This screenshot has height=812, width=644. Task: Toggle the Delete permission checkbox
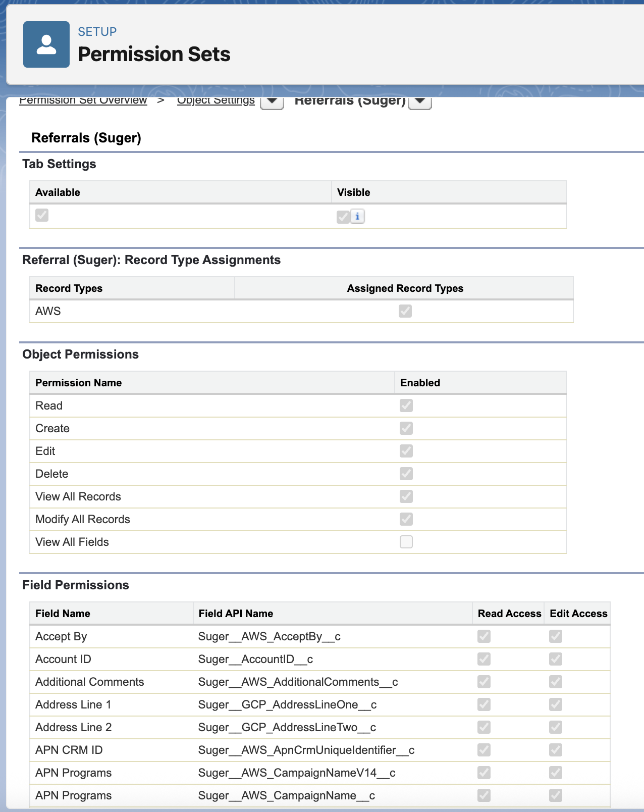(406, 474)
